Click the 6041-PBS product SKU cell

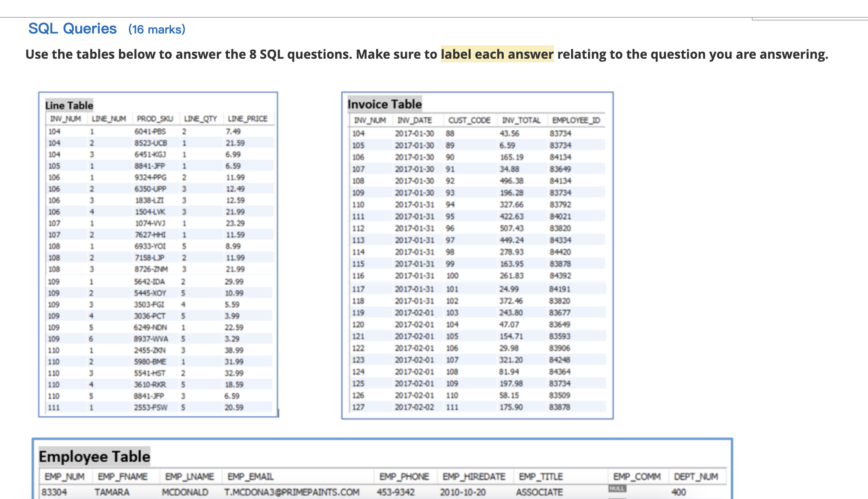150,131
